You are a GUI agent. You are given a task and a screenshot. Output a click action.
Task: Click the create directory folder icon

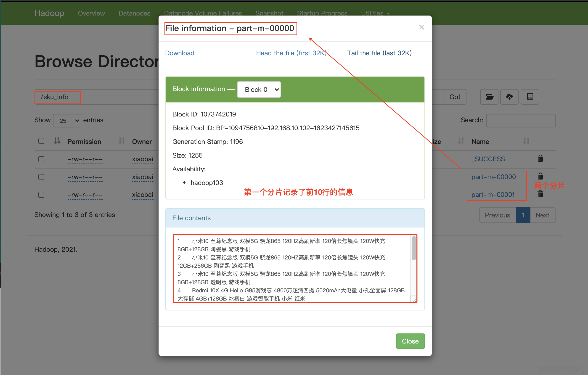(489, 97)
